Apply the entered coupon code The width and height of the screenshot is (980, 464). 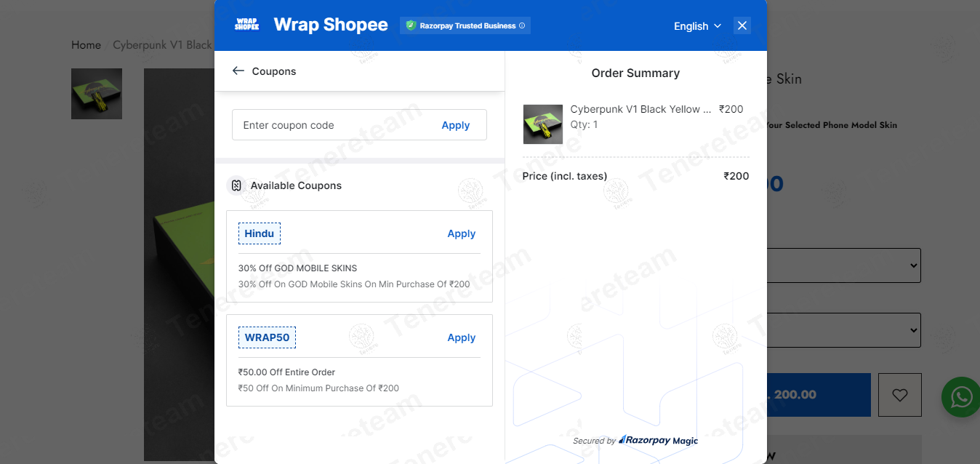click(456, 125)
